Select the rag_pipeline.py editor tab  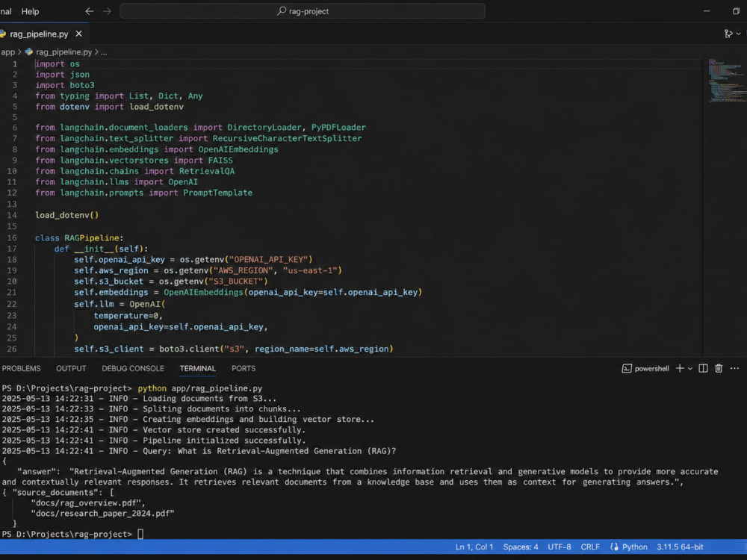(x=38, y=34)
